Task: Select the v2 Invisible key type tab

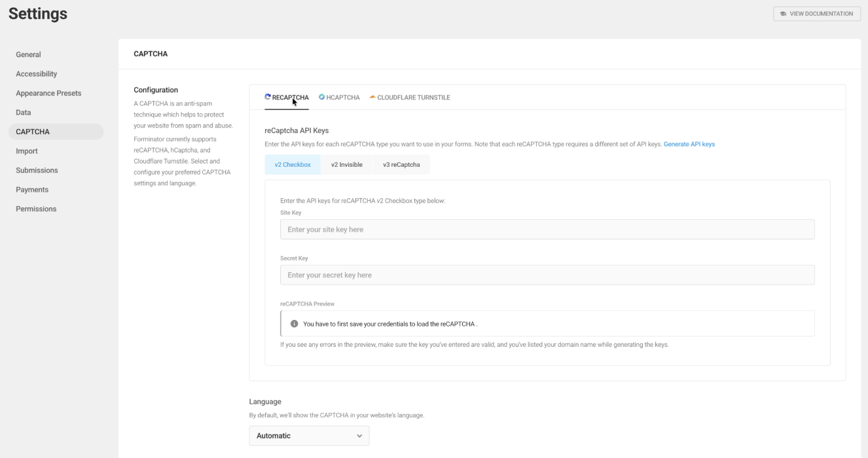Action: (346, 165)
